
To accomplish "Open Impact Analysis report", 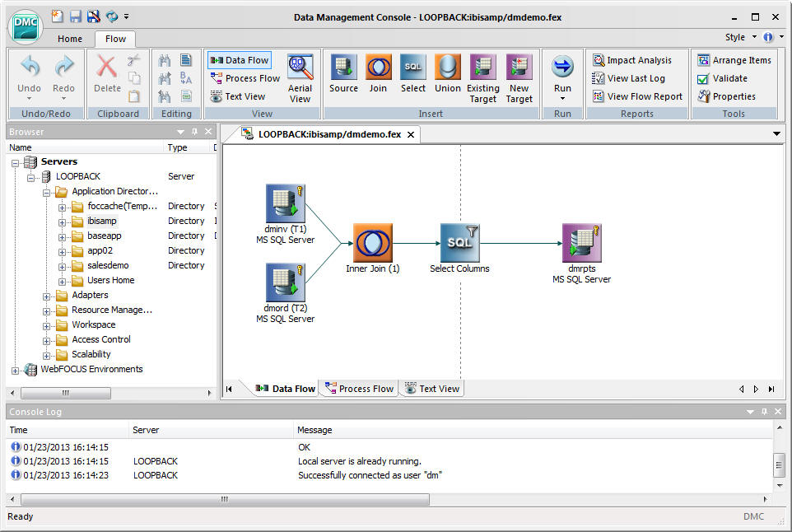I will pos(632,60).
